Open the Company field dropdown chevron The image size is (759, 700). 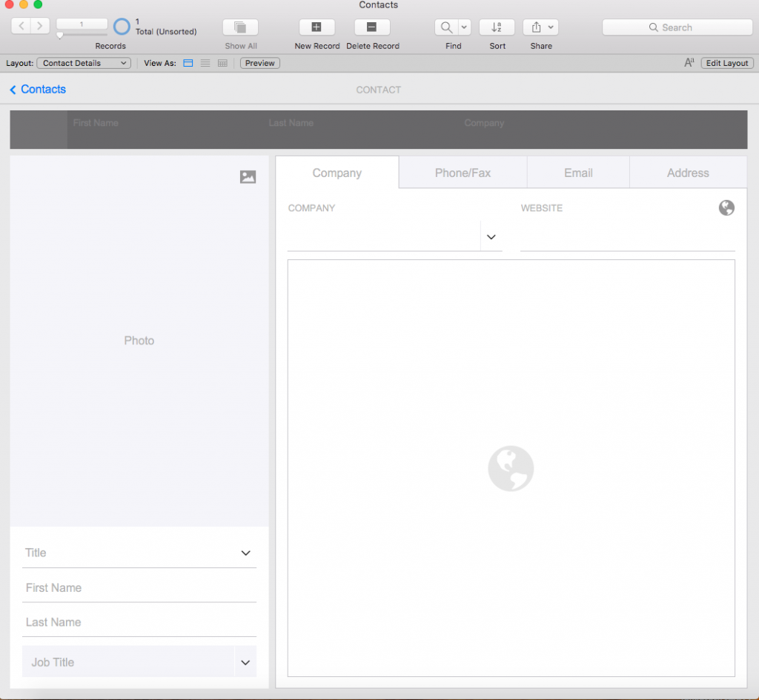(x=491, y=236)
